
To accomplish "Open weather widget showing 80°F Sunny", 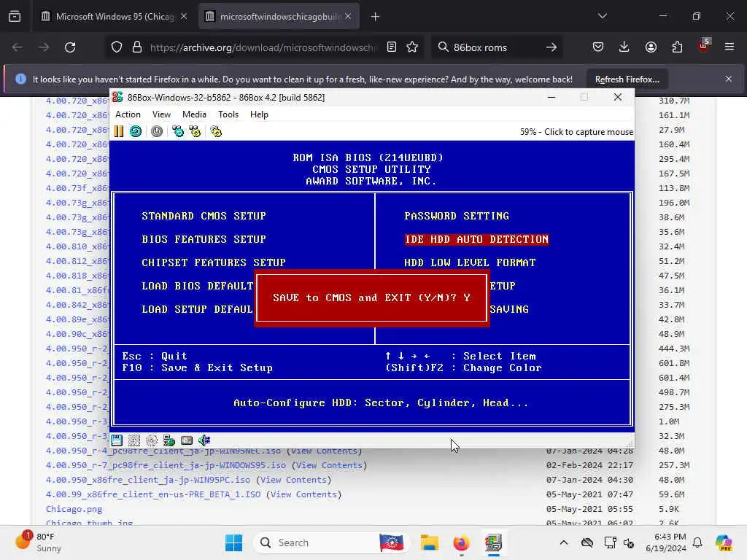I will tap(38, 542).
